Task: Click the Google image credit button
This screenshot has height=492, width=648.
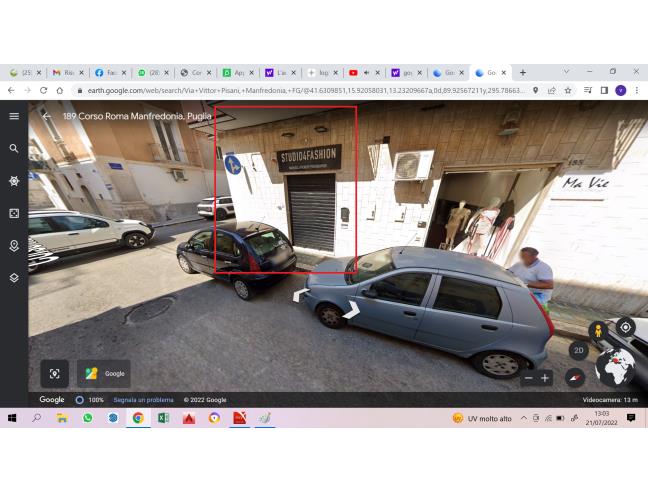Action: tap(105, 373)
